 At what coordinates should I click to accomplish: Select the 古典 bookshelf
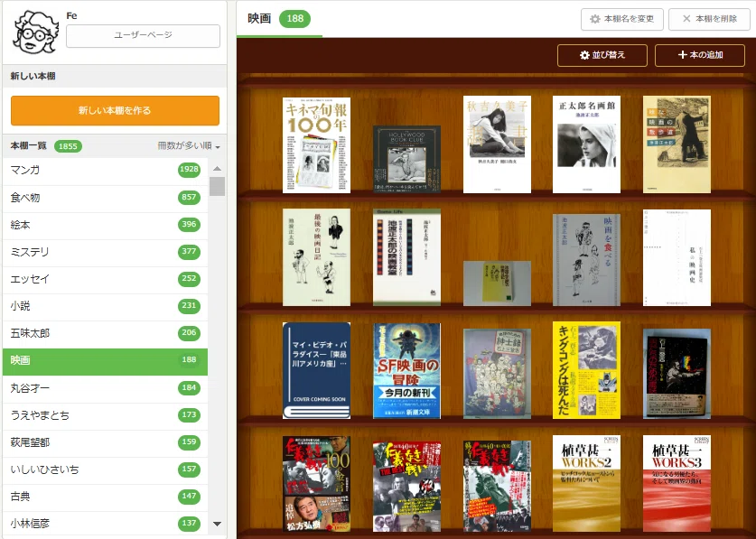click(x=105, y=496)
